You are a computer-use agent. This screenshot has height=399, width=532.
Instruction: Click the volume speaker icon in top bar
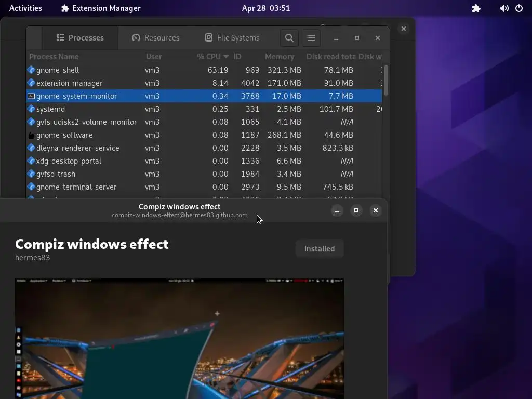tap(504, 8)
